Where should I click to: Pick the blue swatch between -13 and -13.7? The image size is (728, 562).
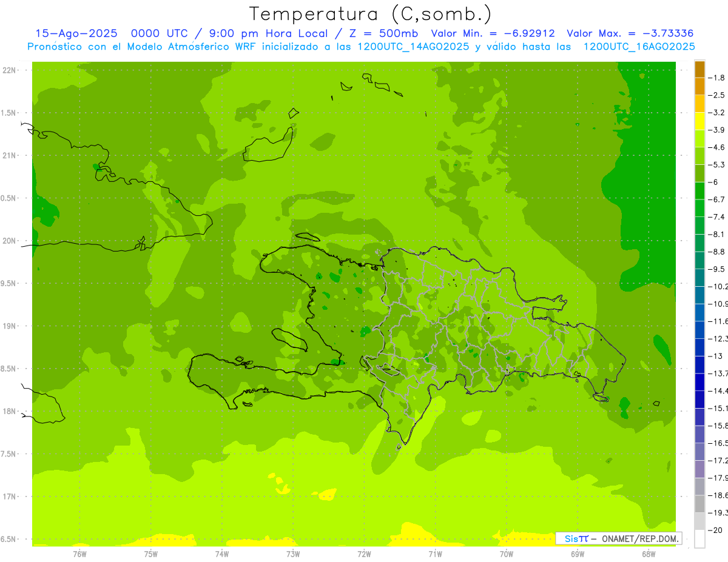tap(700, 365)
